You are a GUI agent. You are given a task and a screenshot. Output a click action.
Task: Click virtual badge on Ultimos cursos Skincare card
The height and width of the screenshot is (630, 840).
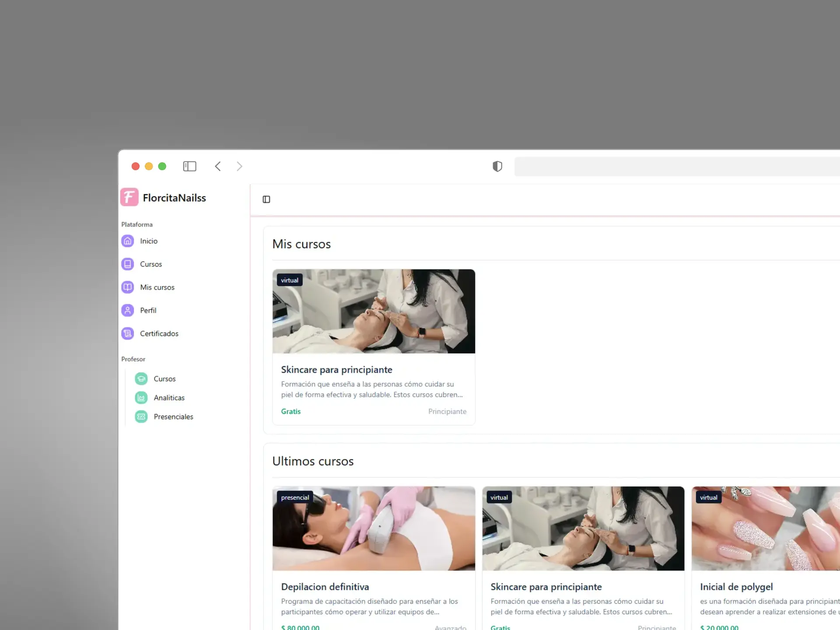[x=499, y=497]
